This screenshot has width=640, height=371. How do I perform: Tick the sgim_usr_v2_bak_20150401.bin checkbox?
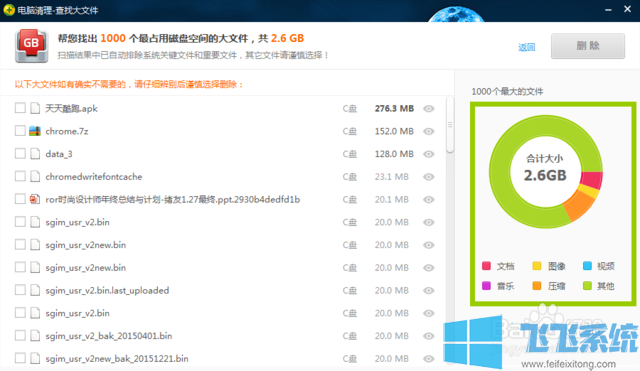click(20, 335)
